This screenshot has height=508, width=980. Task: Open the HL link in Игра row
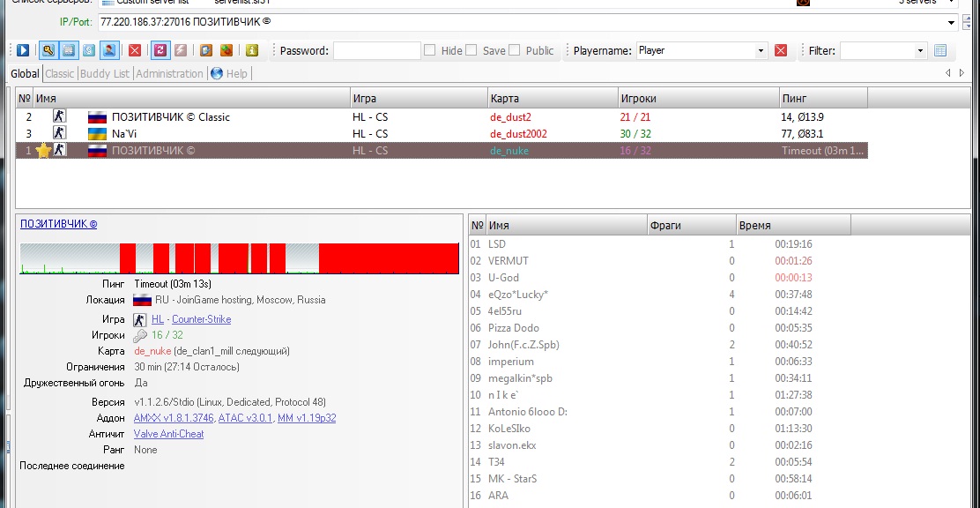click(158, 319)
